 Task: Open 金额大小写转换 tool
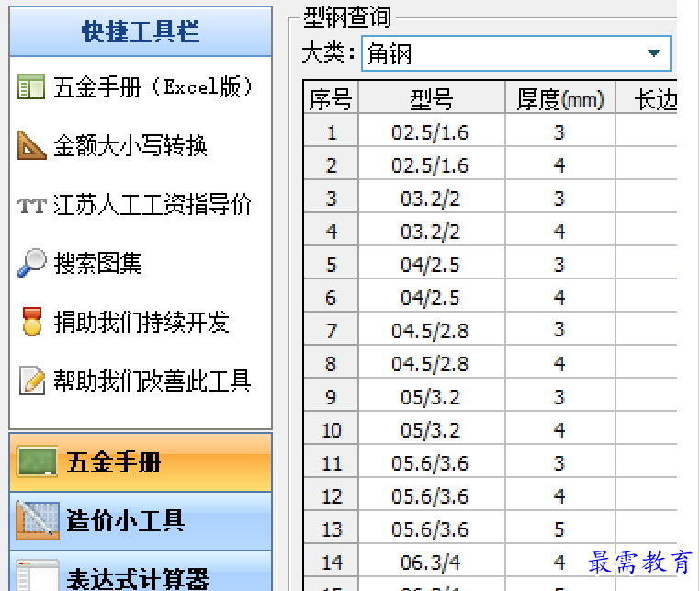click(130, 145)
